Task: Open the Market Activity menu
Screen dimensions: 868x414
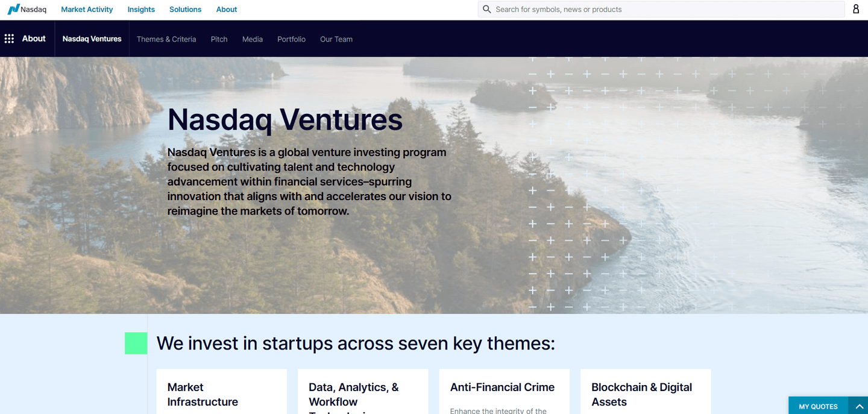Action: coord(87,9)
